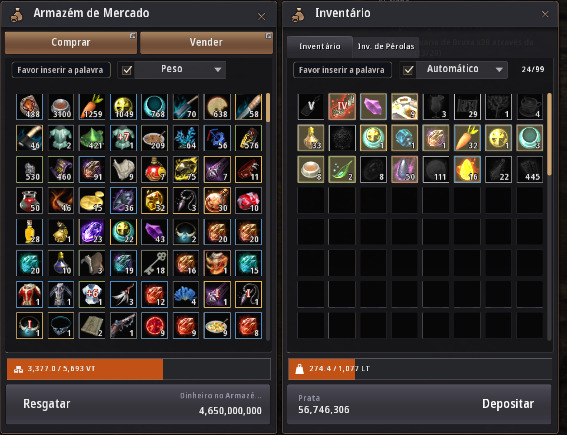Choose the soup bowl item with 3100
Image resolution: width=567 pixels, height=435 pixels.
coord(61,107)
